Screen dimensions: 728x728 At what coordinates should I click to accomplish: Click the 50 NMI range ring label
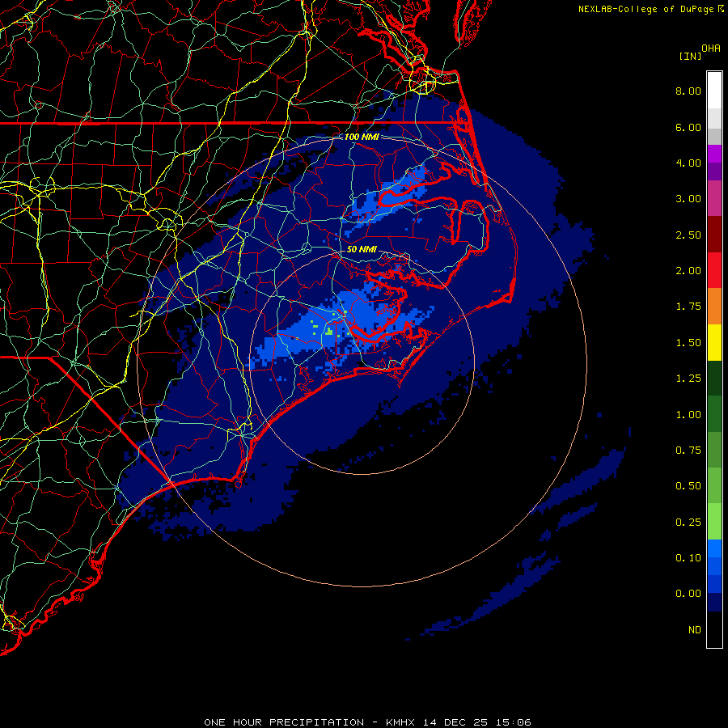pos(362,249)
